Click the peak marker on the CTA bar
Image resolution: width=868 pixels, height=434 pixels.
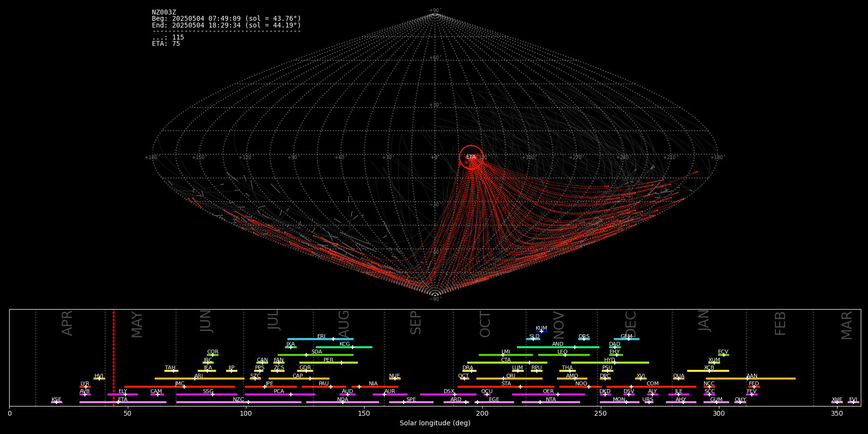coord(529,363)
